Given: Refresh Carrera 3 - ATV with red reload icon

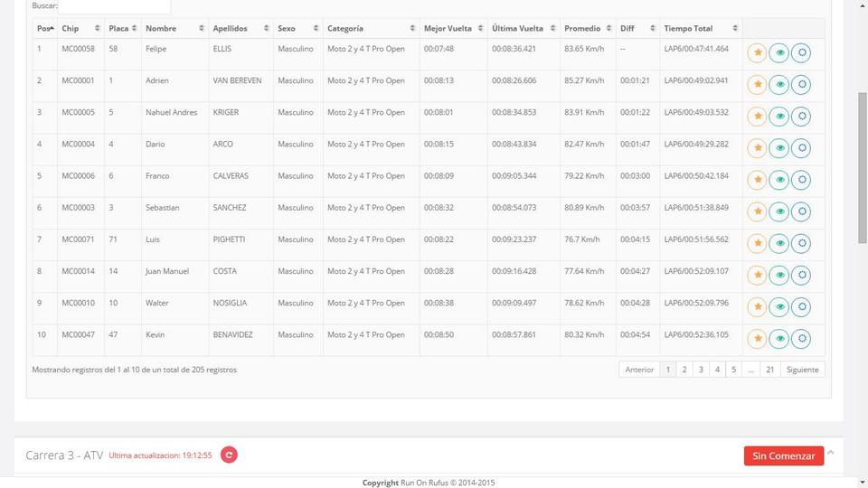Looking at the screenshot, I should [x=229, y=455].
